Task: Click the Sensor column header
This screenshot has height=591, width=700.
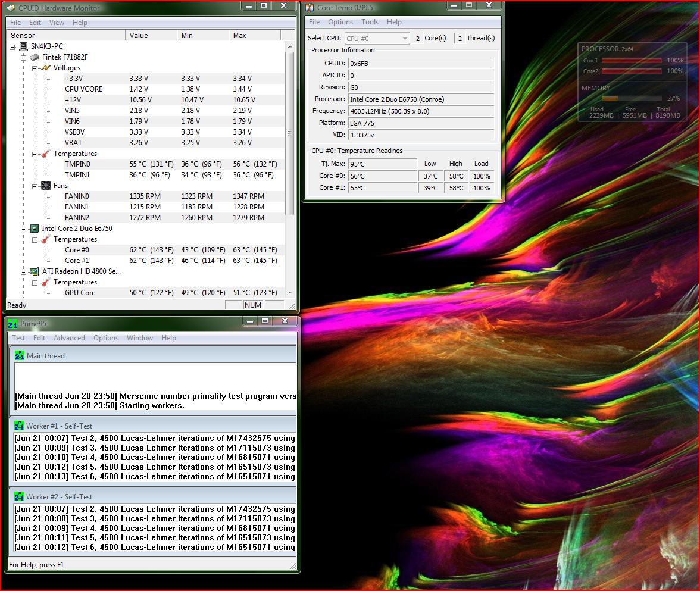Action: [x=66, y=35]
